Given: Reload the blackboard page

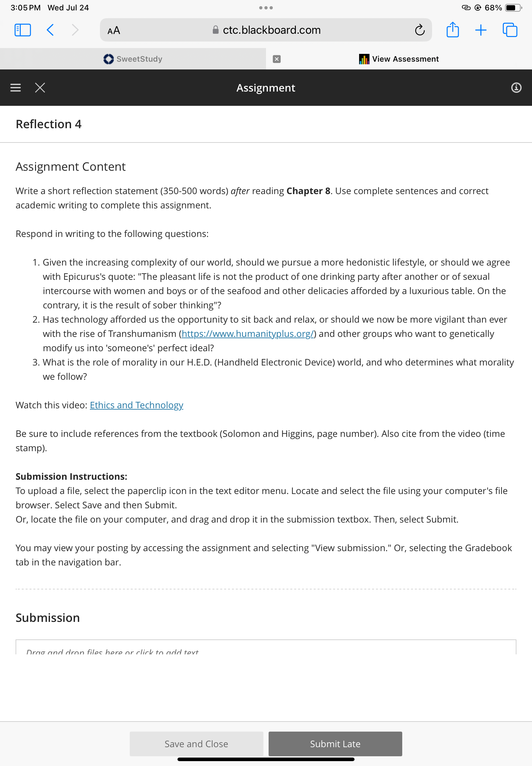Looking at the screenshot, I should pyautogui.click(x=420, y=30).
